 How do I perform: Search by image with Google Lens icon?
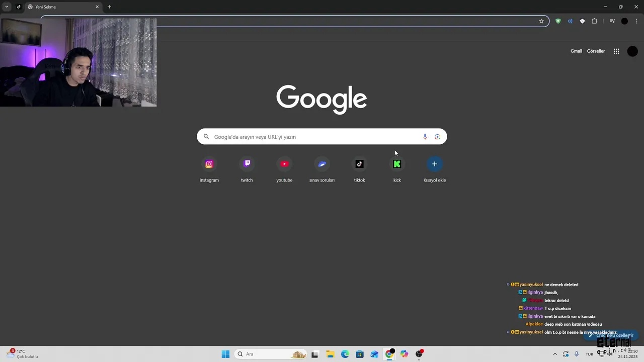tap(437, 137)
